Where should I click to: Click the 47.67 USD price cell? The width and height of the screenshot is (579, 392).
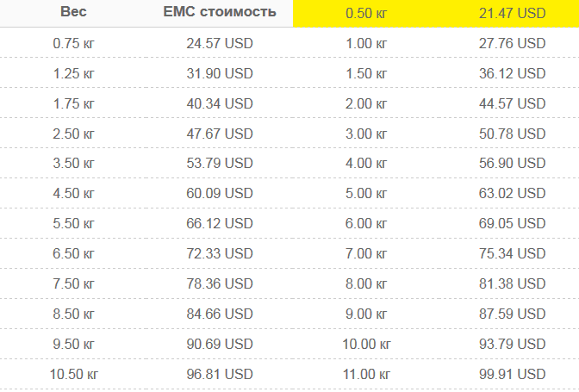pyautogui.click(x=220, y=134)
